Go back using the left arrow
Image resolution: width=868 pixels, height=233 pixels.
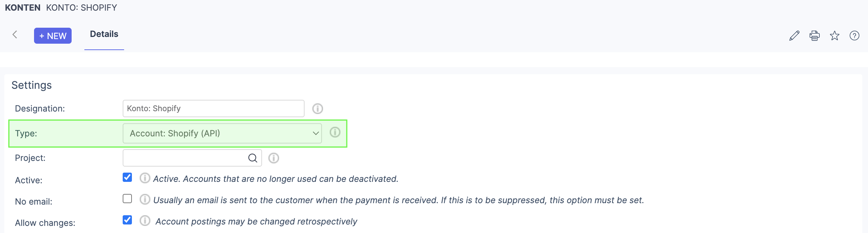coord(15,34)
